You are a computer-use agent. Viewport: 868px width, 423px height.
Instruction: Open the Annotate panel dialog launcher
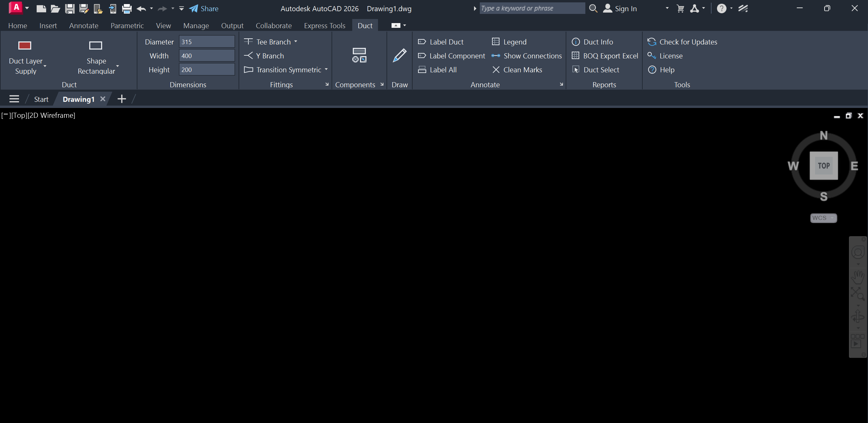[562, 84]
